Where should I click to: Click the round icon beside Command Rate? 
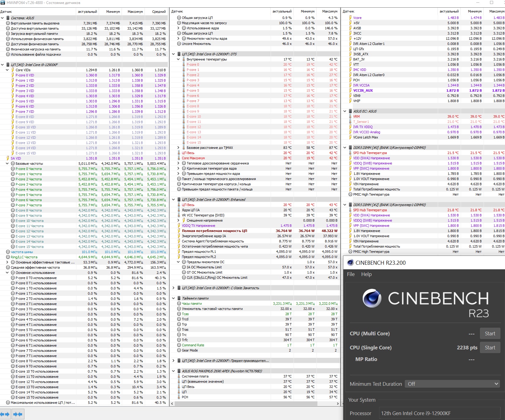179,345
